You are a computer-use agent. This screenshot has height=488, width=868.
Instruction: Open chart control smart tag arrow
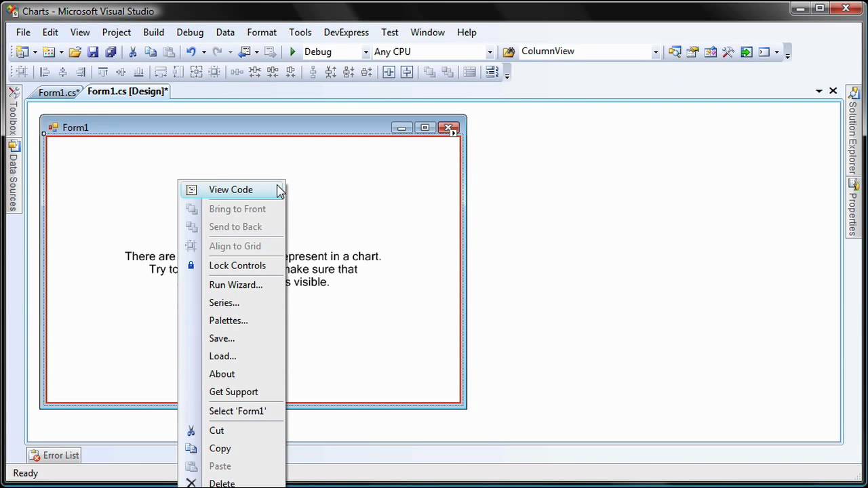454,134
